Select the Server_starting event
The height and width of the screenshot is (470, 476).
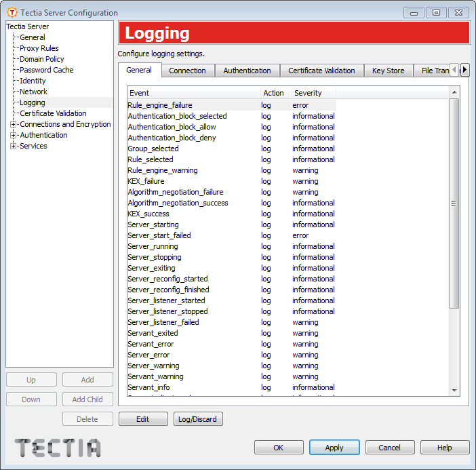click(232, 224)
